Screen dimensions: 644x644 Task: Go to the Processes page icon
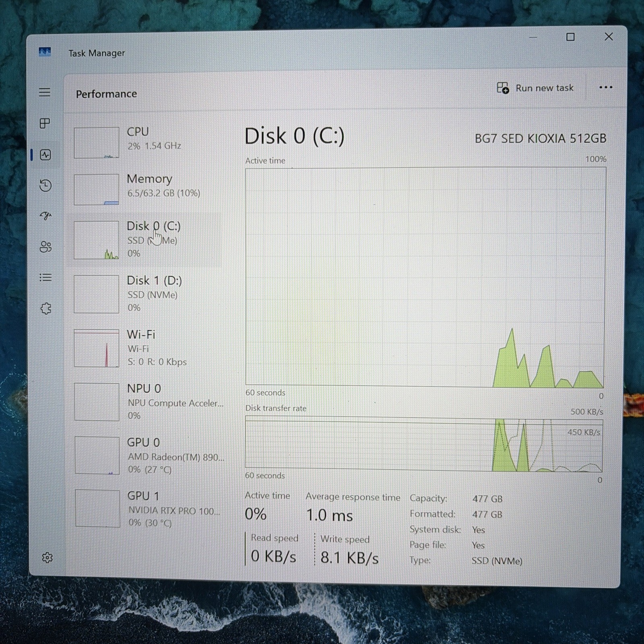(x=45, y=123)
